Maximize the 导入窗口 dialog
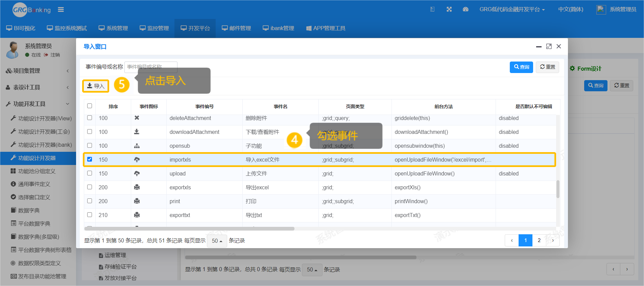The height and width of the screenshot is (286, 644). 549,46
